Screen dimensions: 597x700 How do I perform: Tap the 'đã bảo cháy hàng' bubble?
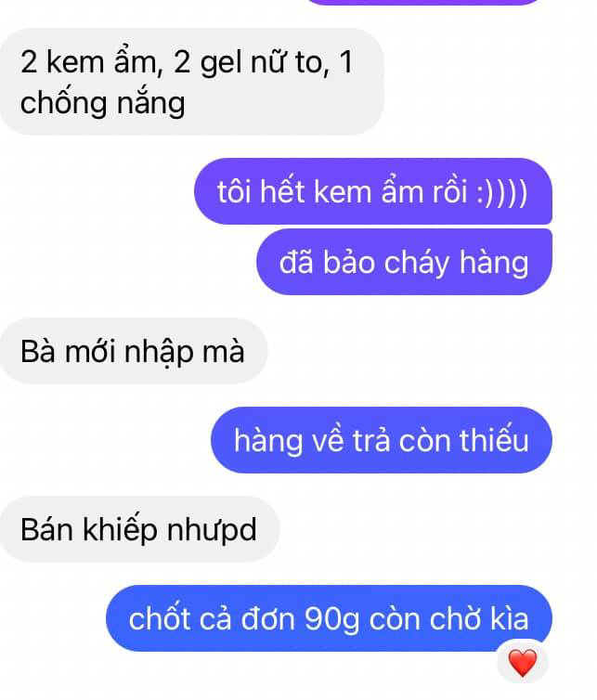404,262
